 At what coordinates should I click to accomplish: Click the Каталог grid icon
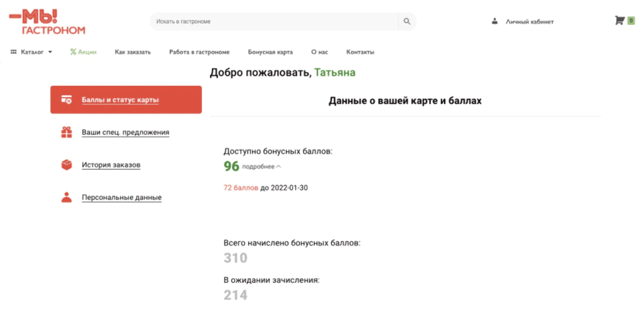(14, 52)
